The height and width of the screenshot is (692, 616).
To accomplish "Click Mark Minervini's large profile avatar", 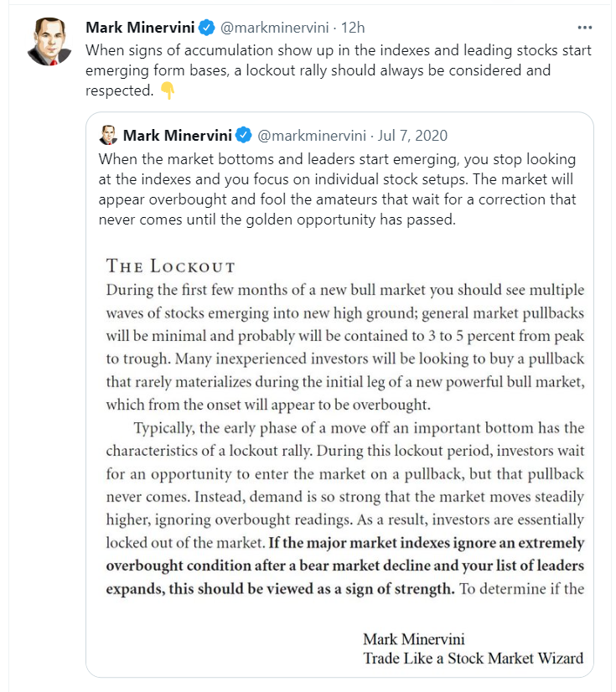I will point(50,42).
